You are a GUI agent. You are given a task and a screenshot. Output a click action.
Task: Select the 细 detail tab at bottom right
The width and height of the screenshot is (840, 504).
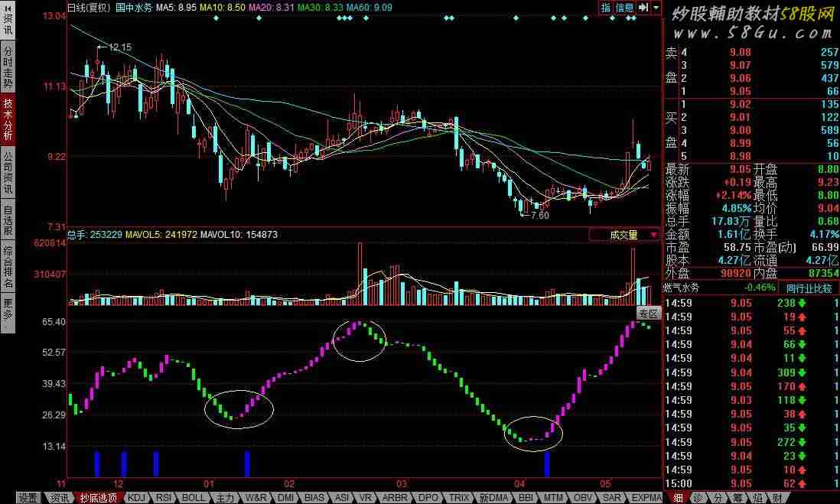click(x=678, y=498)
